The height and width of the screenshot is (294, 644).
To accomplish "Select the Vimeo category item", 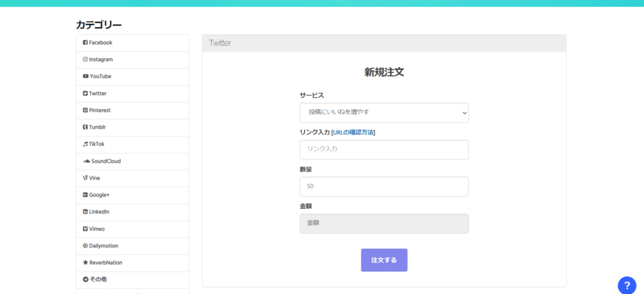I will pos(132,229).
